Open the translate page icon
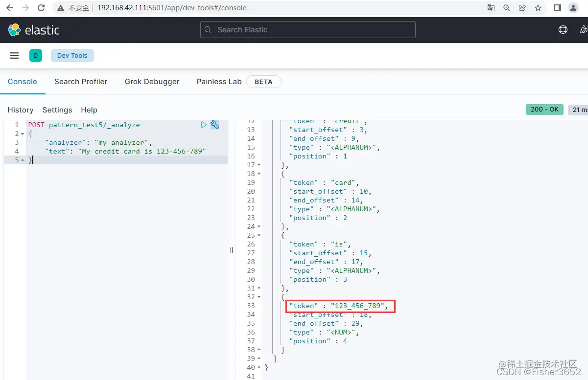 coord(491,8)
